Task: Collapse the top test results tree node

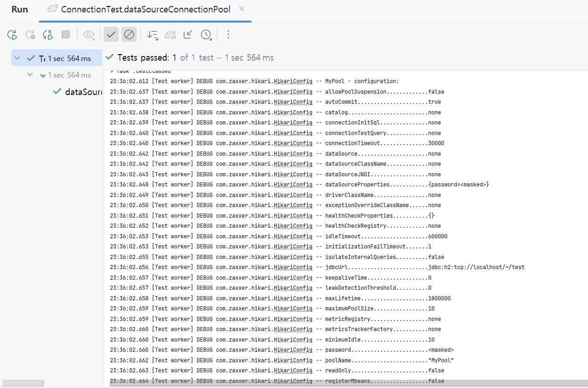Action: tap(17, 58)
